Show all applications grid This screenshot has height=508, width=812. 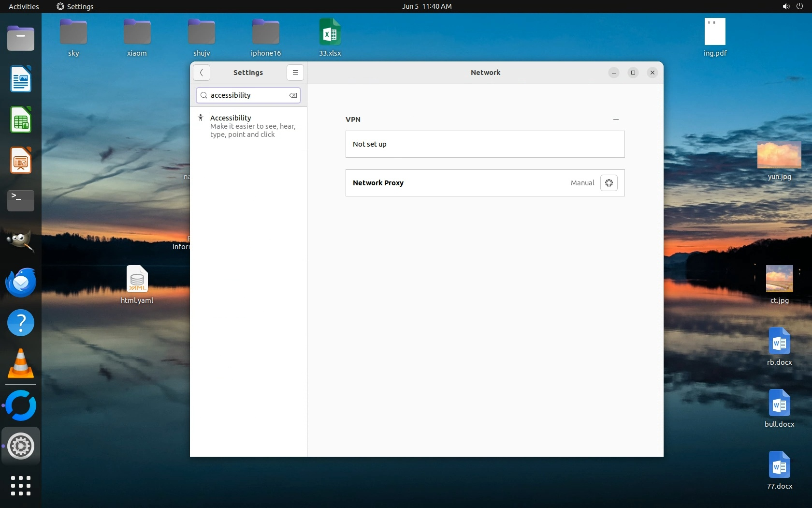tap(21, 485)
